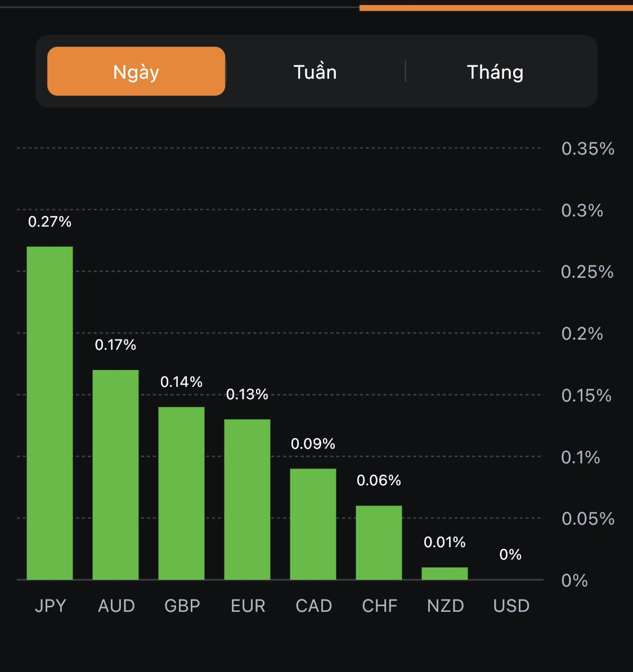Image resolution: width=633 pixels, height=672 pixels.
Task: Click the green EUR bar
Action: pos(247,499)
